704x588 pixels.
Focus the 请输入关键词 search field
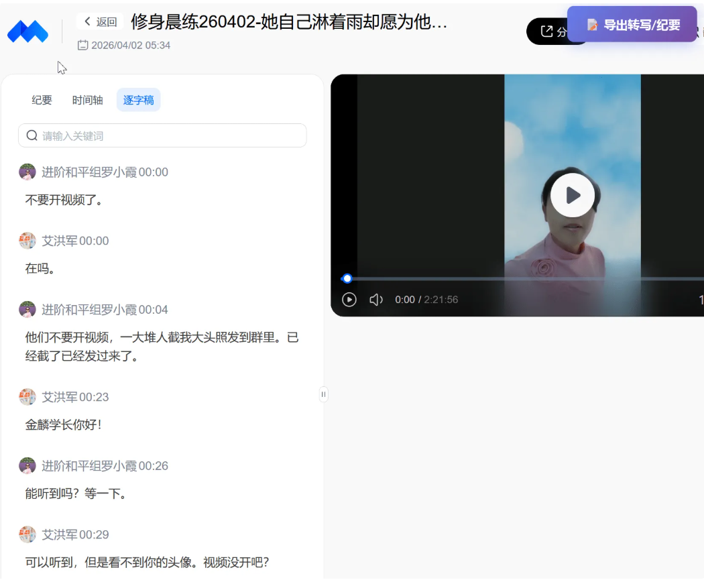tap(162, 135)
